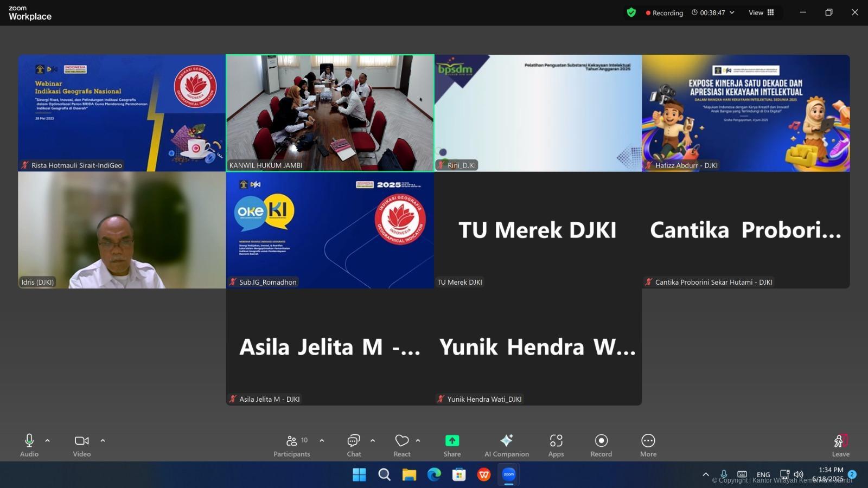The height and width of the screenshot is (488, 868).
Task: Expand the chevron beside Participants
Action: [322, 441]
